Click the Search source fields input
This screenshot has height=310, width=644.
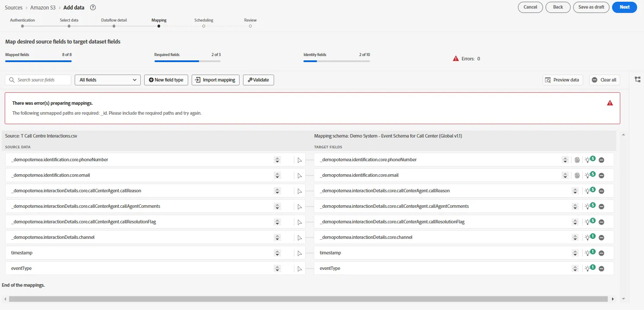coord(38,80)
